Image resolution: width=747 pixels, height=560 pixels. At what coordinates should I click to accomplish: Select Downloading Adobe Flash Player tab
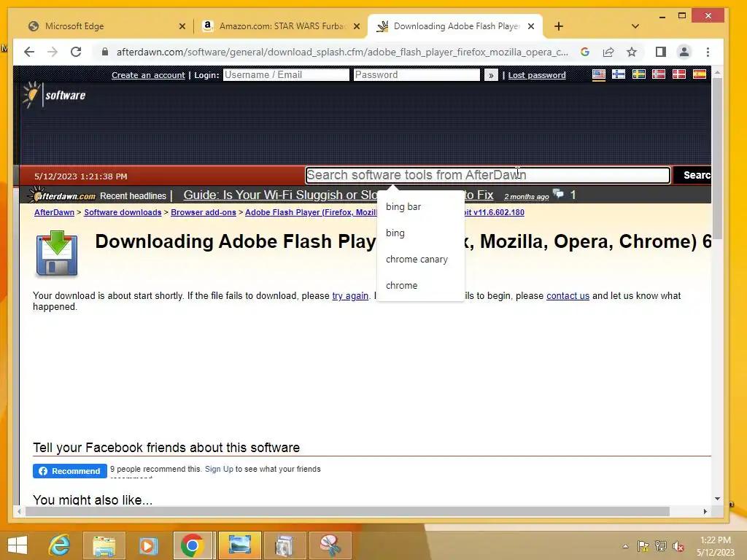click(455, 26)
